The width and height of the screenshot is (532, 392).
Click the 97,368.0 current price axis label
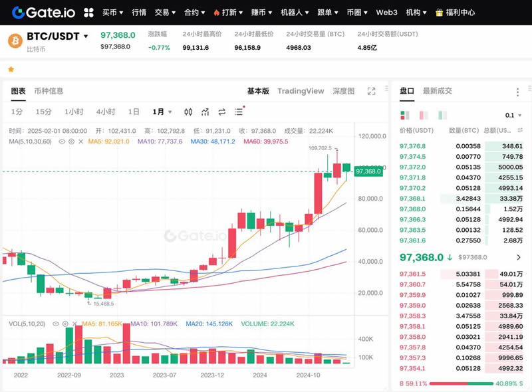(x=368, y=171)
